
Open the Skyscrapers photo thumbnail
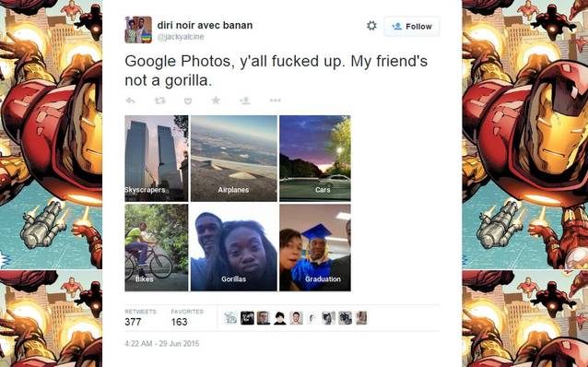(157, 159)
